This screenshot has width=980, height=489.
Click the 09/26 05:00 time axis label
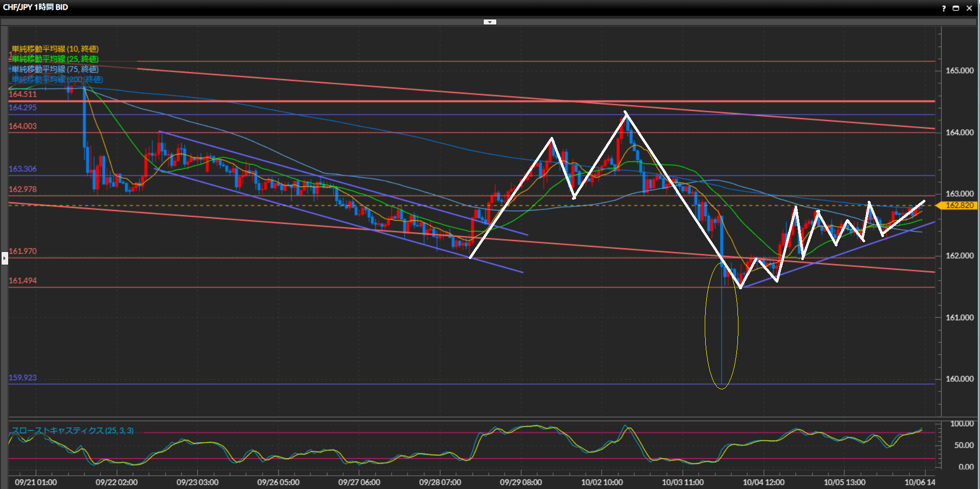point(278,482)
